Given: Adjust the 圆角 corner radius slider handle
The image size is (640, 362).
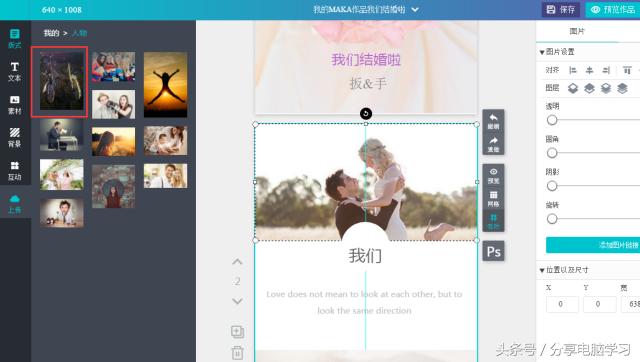Looking at the screenshot, I should [x=552, y=153].
